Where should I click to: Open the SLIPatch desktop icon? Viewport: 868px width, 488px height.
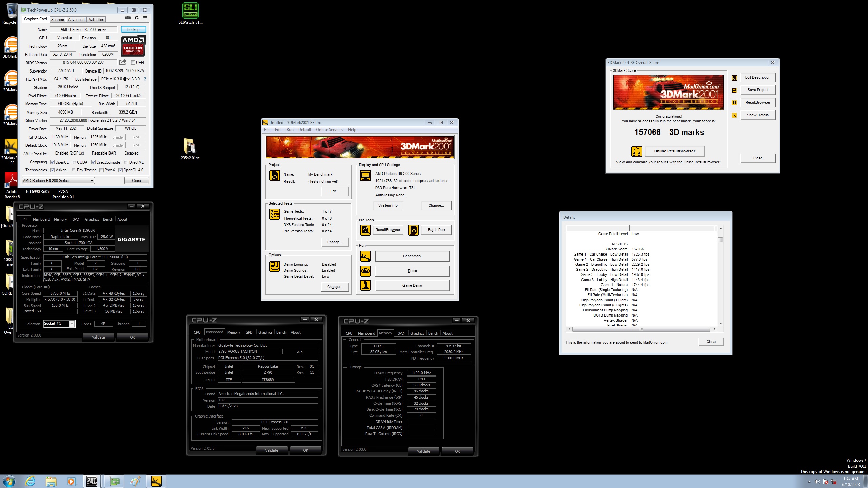tap(191, 14)
